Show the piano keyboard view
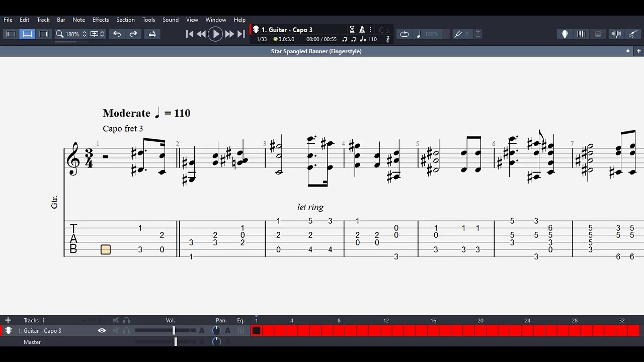The width and height of the screenshot is (644, 362). coord(581,34)
